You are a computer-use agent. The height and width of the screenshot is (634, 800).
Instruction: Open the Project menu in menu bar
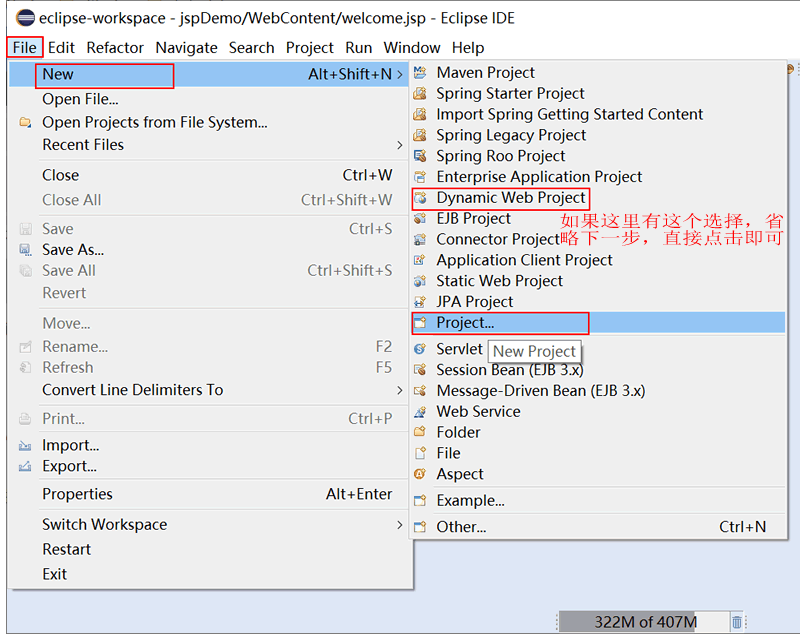[x=310, y=47]
